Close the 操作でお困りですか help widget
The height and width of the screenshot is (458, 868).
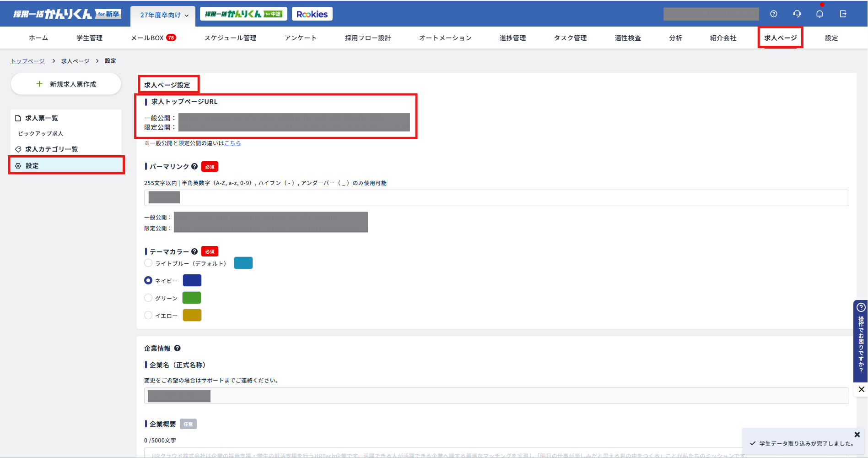(861, 389)
